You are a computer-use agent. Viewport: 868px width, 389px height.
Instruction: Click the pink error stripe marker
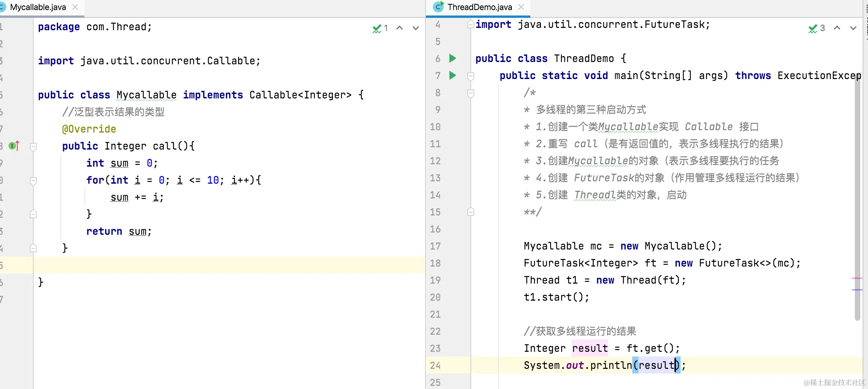(857, 278)
